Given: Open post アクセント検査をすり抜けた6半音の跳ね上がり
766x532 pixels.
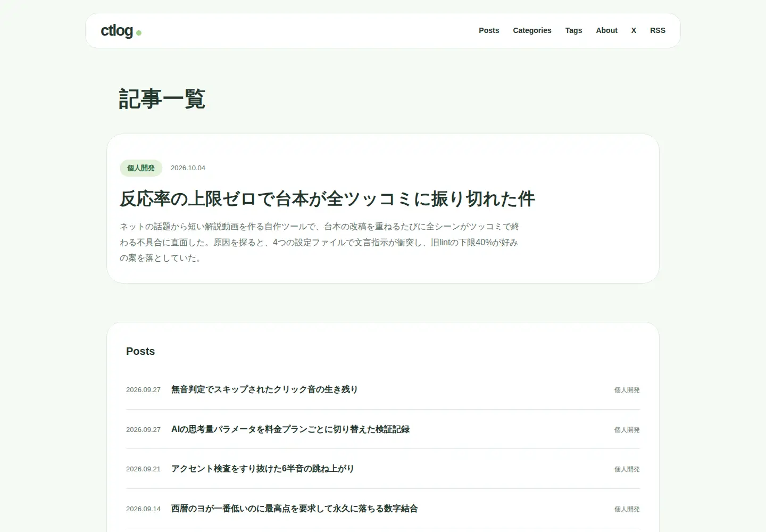Looking at the screenshot, I should coord(262,469).
